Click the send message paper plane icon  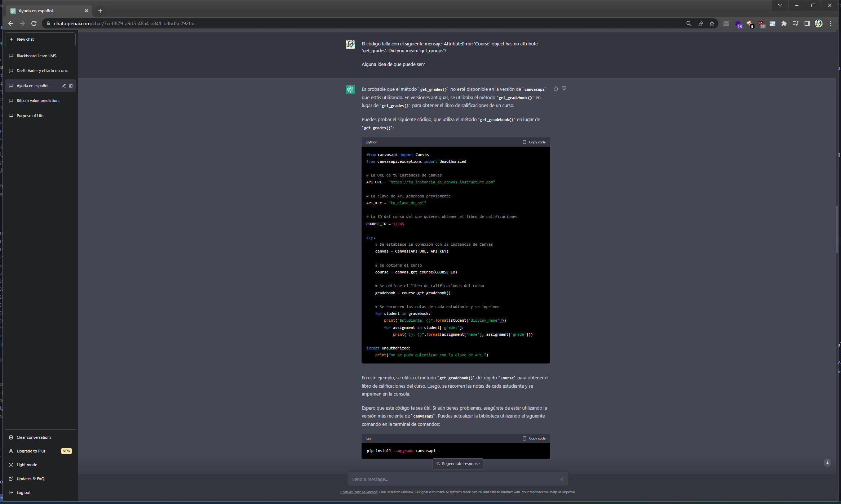pyautogui.click(x=561, y=479)
